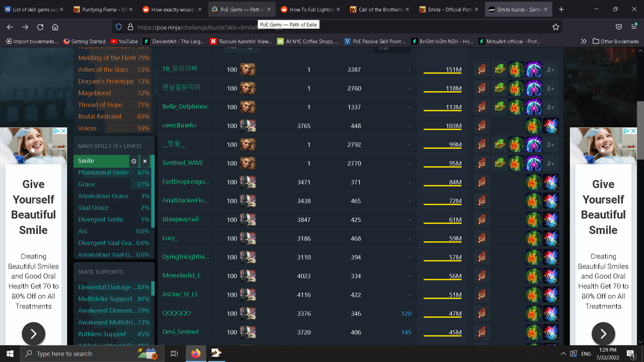Expand the 2+ more items in Sentinel_WWE row
Screen dimensions: 644x362
[x=550, y=163]
